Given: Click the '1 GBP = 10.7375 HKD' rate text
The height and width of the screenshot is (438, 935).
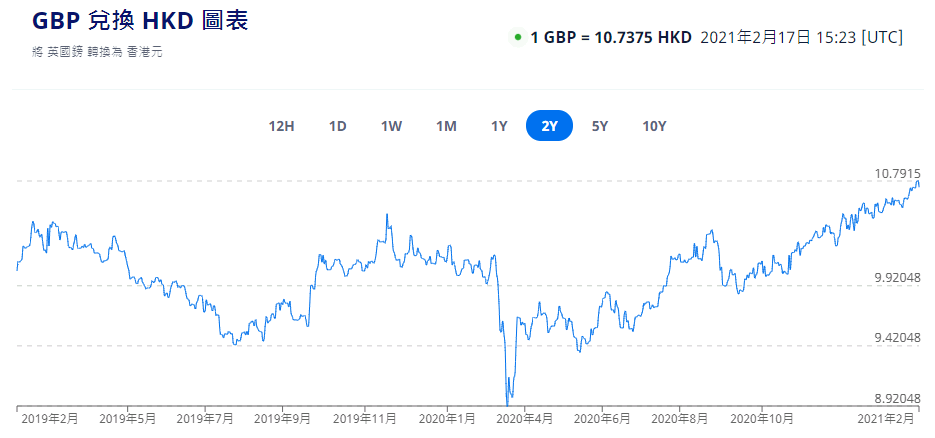Looking at the screenshot, I should point(611,38).
